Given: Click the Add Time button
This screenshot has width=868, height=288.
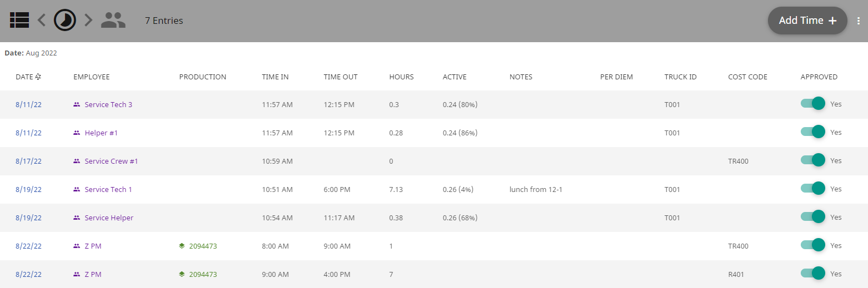Looking at the screenshot, I should pyautogui.click(x=807, y=21).
